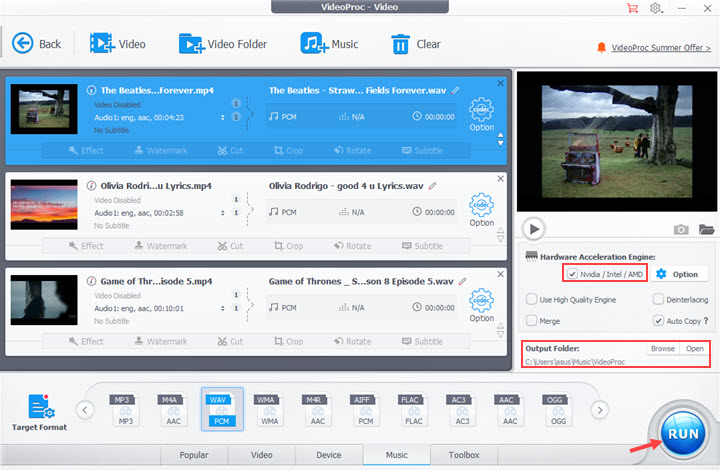The width and height of the screenshot is (720, 470).
Task: Switch to the Video tab
Action: [261, 455]
